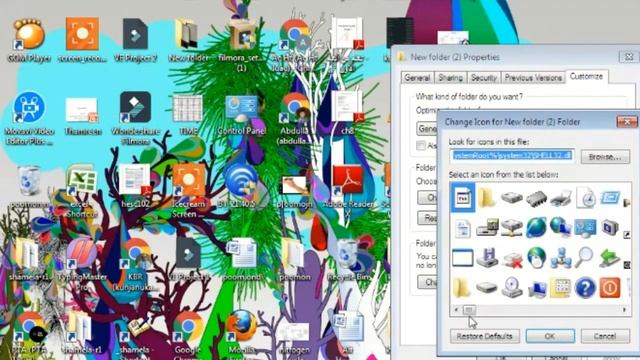640x360 pixels.
Task: Open the Previous Versions tab
Action: pyautogui.click(x=533, y=78)
